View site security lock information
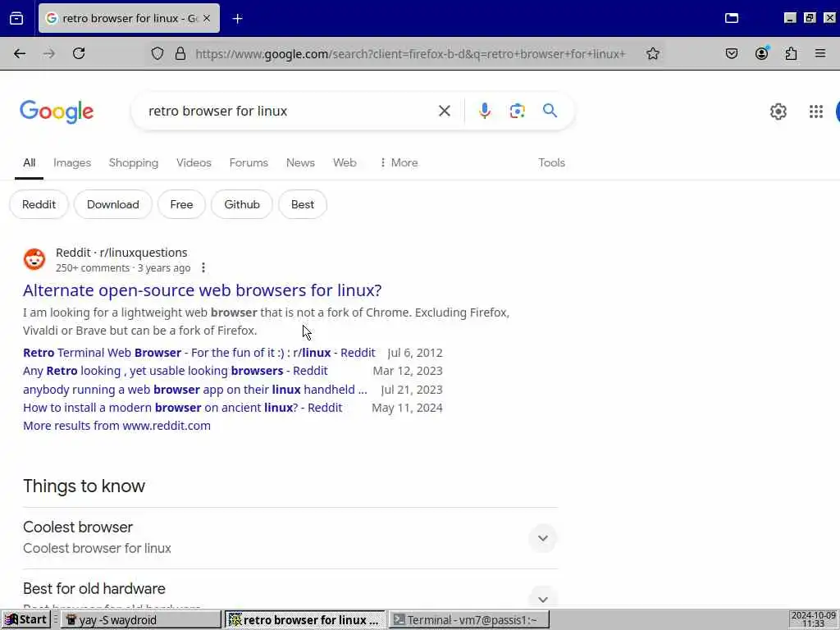This screenshot has height=630, width=840. click(180, 53)
